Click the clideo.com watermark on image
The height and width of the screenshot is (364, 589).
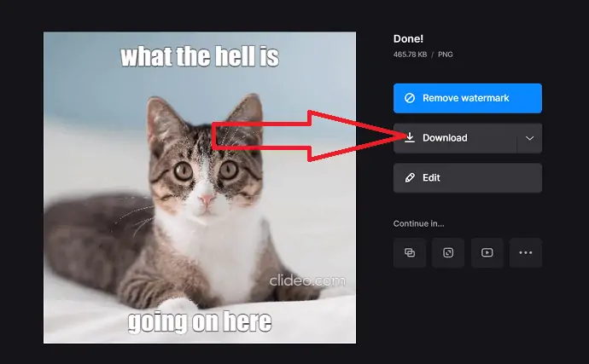click(x=307, y=280)
